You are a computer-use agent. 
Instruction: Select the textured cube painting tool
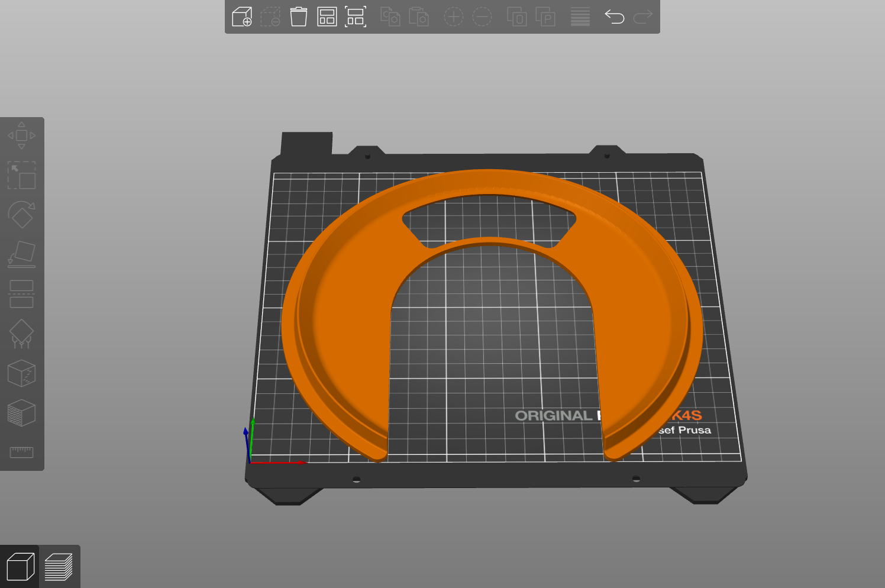point(21,413)
